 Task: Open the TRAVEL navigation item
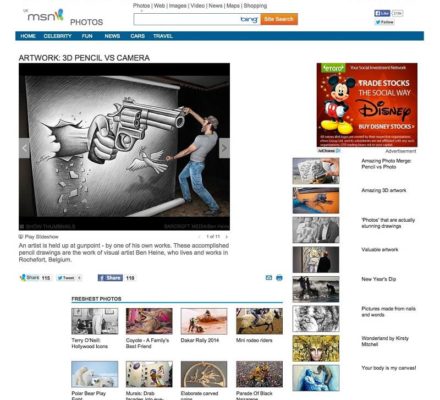(x=163, y=36)
